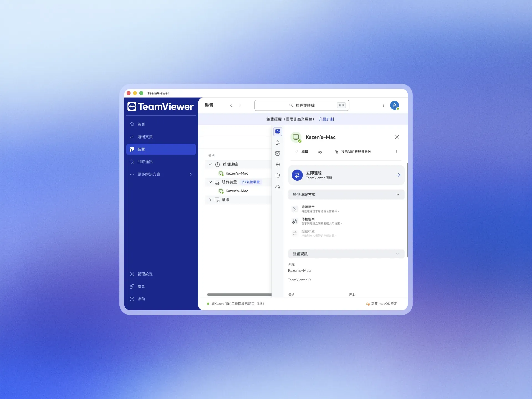Navigate back with the left arrow

pyautogui.click(x=231, y=105)
